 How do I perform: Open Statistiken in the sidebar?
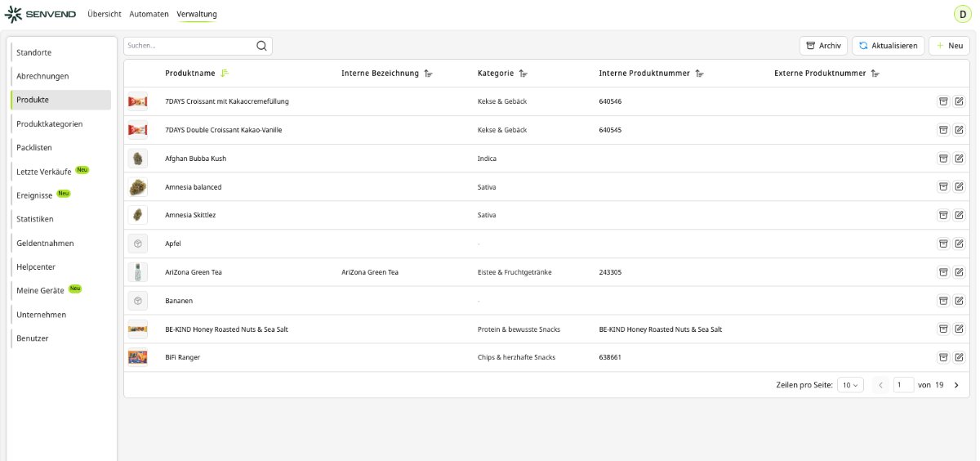click(60, 219)
